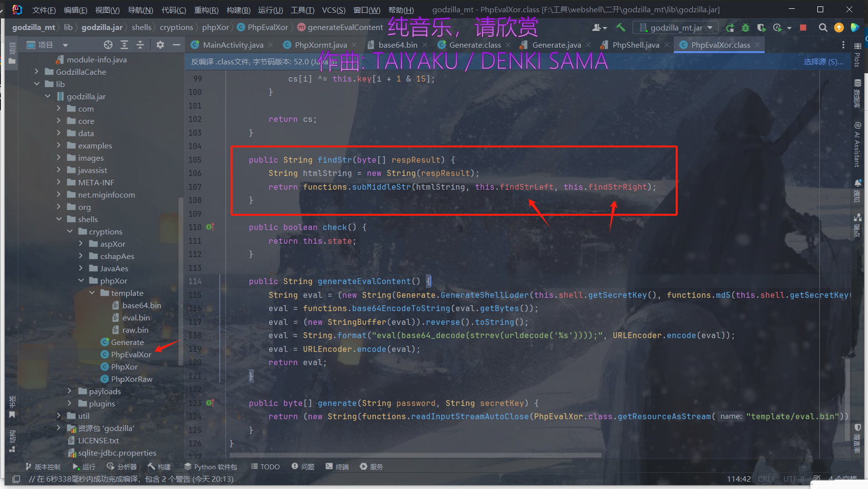Click the user account icon
The height and width of the screenshot is (489, 868).
pos(599,28)
